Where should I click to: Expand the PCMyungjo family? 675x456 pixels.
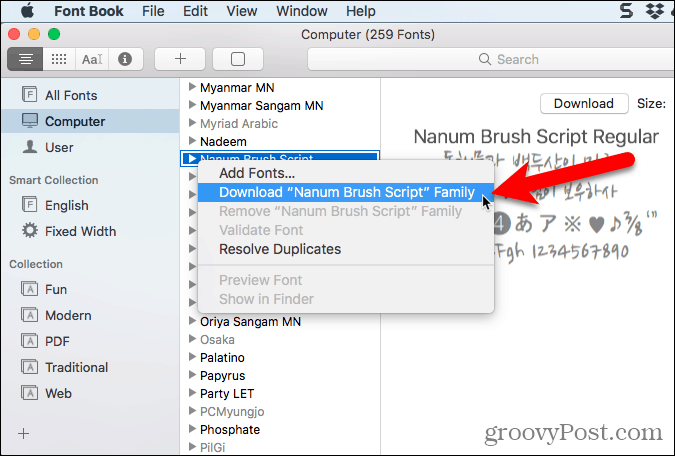pyautogui.click(x=192, y=411)
